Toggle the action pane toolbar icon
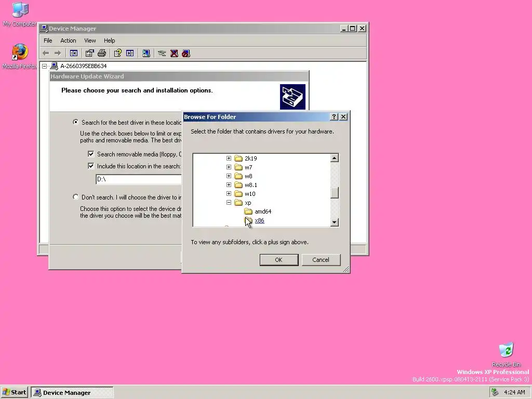The width and height of the screenshot is (532, 399). (130, 54)
